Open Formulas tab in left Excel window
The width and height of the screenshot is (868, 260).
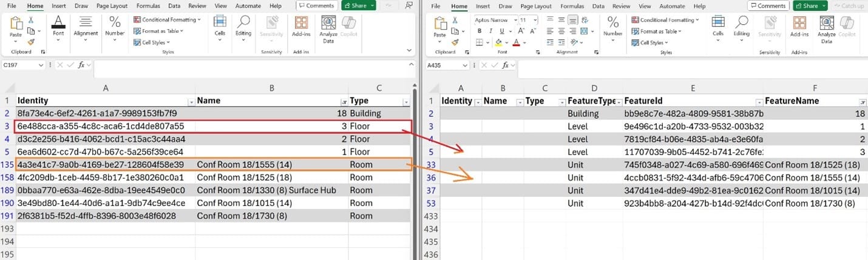148,6
